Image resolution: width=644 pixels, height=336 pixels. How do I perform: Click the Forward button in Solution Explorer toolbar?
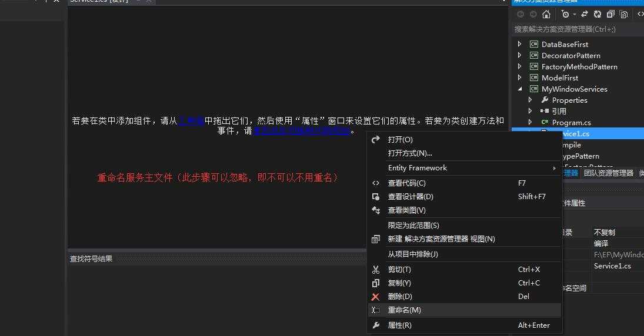[x=533, y=14]
